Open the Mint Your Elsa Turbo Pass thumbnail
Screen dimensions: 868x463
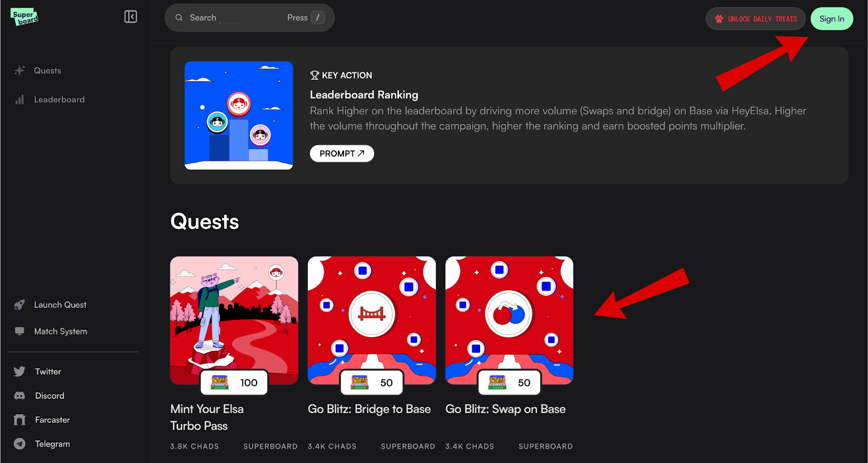pos(234,320)
